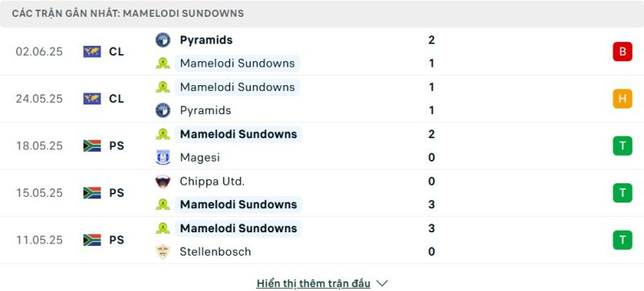This screenshot has width=644, height=291.
Task: Click highlighted Mamelodi Sundowns in the 15.05.25 match
Action: point(238,204)
